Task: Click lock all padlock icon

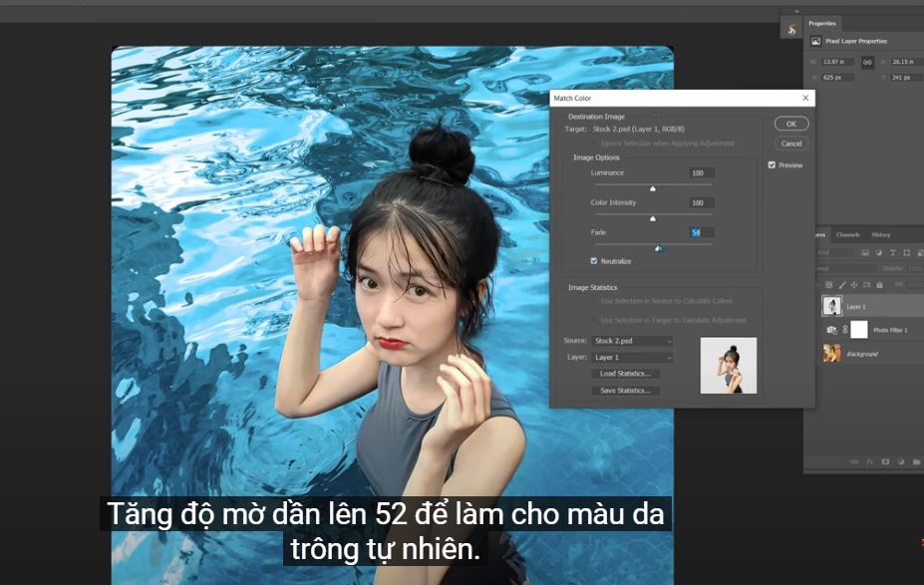Action: point(879,285)
